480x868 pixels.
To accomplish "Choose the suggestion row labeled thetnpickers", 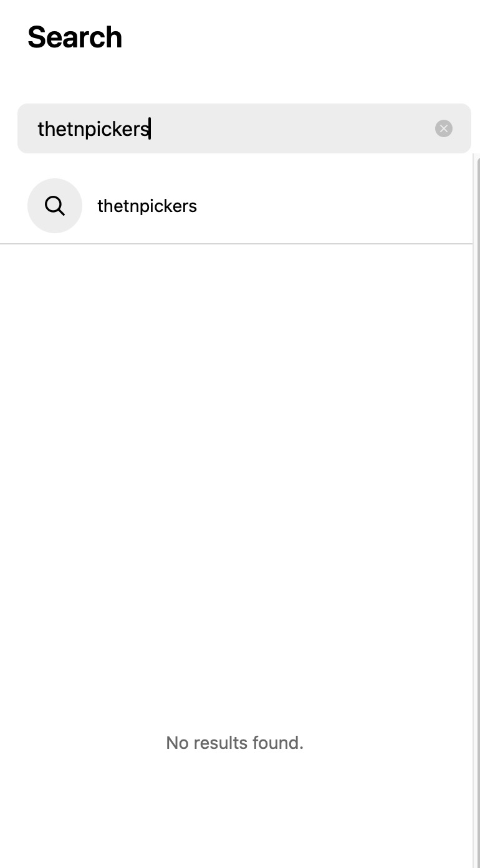I will (x=236, y=206).
